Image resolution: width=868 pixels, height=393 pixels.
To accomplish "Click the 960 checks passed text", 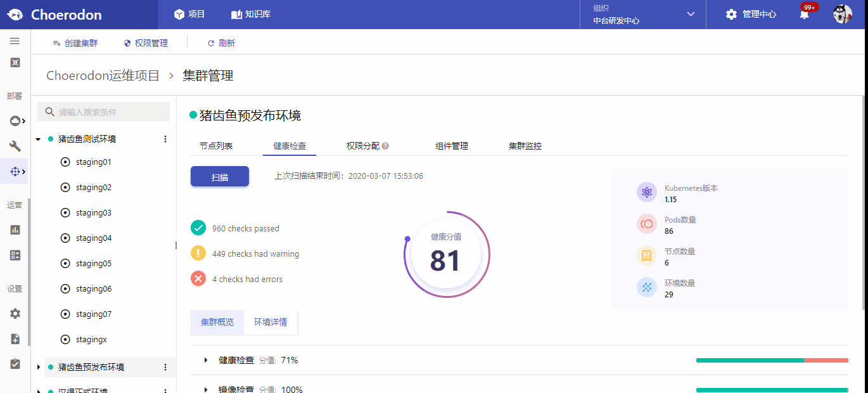I will pyautogui.click(x=246, y=228).
